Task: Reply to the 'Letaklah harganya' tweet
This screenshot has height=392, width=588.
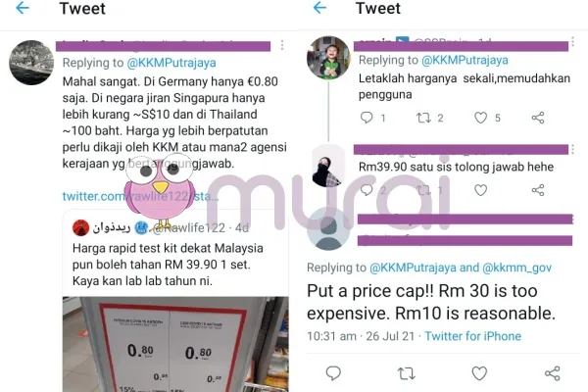Action: 367,118
